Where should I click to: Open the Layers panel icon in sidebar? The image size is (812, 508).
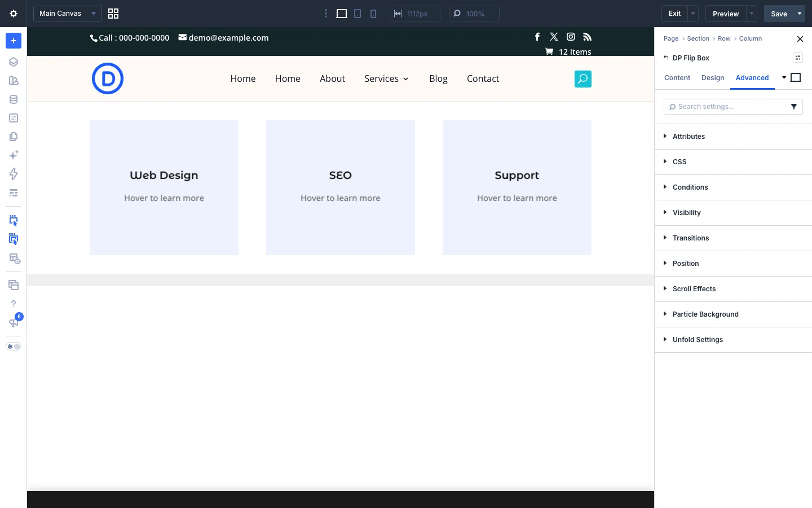14,62
